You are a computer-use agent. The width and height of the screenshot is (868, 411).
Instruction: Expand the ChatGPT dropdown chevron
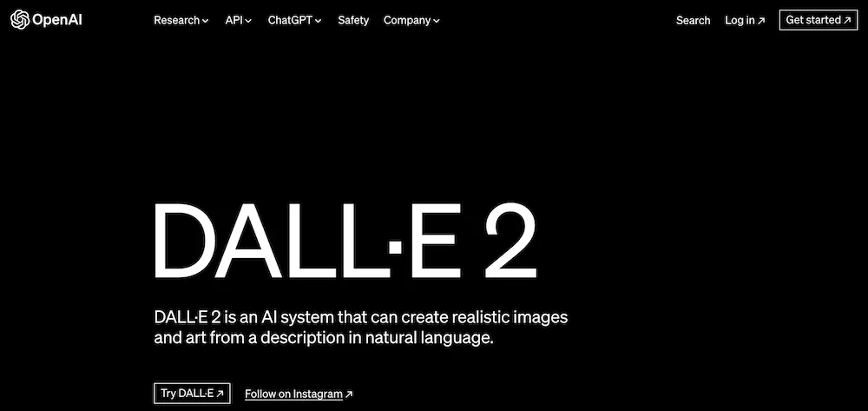[x=319, y=21]
